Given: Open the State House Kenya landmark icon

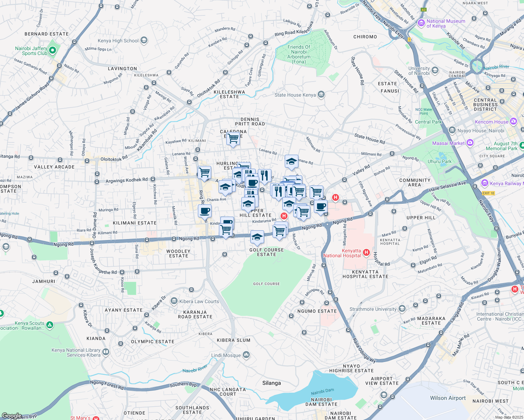Looking at the screenshot, I should coord(321,95).
